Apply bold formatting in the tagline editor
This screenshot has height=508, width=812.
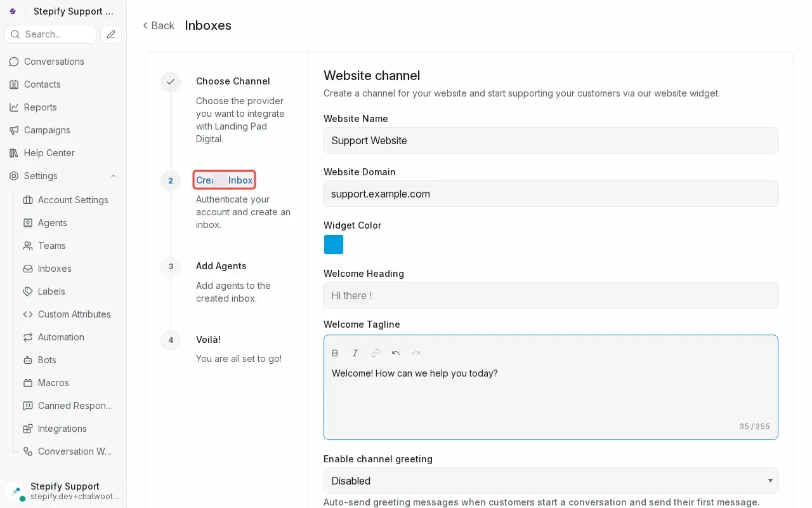[335, 353]
